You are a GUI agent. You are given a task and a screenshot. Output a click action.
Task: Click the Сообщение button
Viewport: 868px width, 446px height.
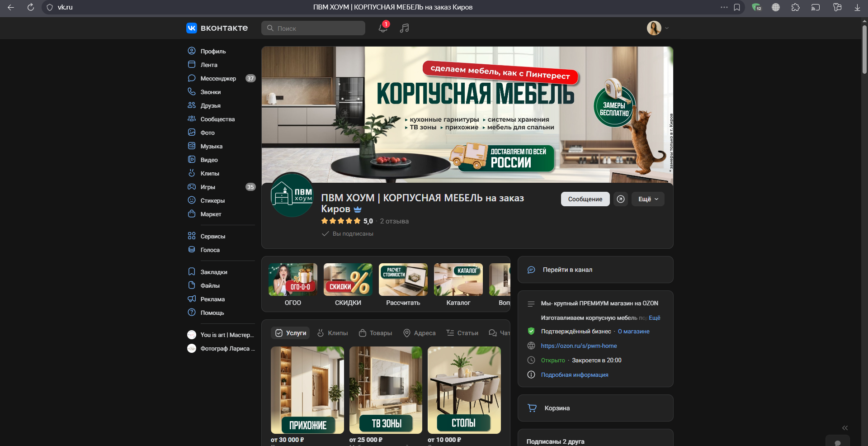(x=585, y=199)
